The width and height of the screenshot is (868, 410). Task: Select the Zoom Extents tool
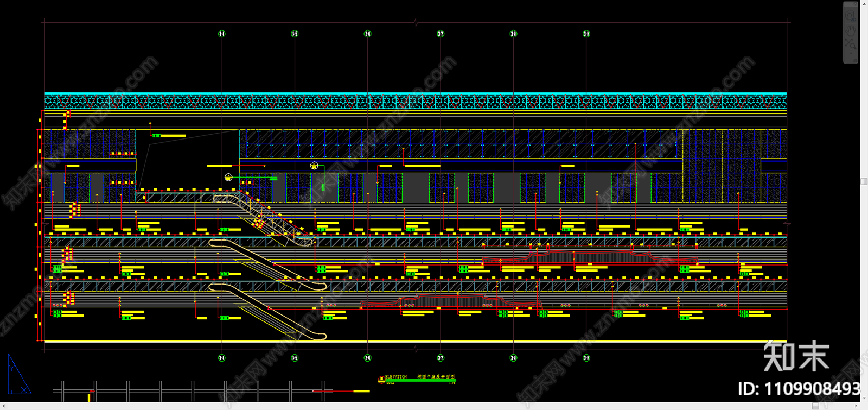click(x=851, y=44)
